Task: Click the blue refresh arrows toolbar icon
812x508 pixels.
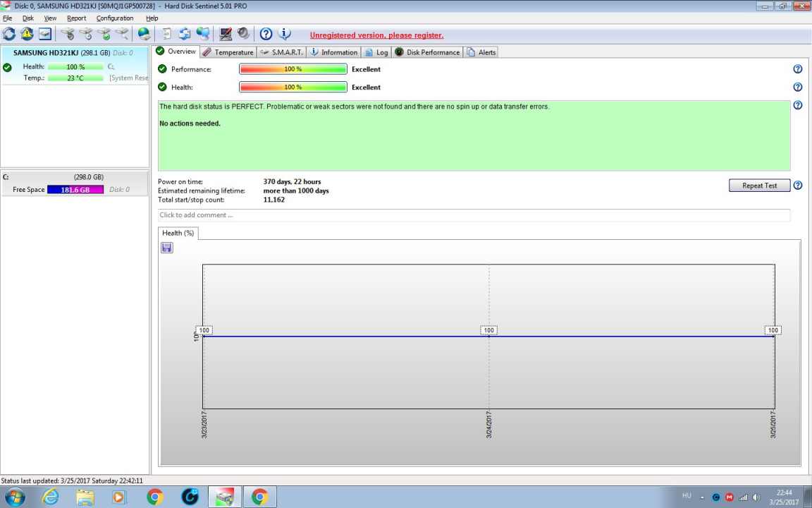Action: pyautogui.click(x=8, y=34)
